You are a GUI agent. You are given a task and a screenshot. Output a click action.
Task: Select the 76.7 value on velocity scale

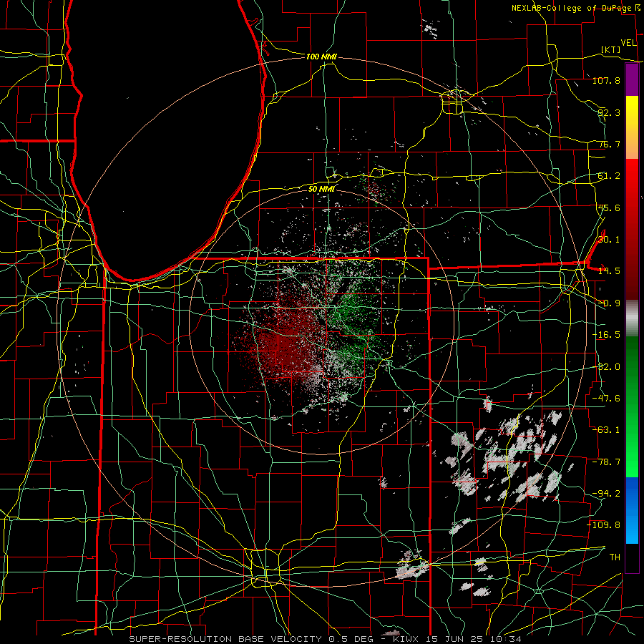coord(609,144)
